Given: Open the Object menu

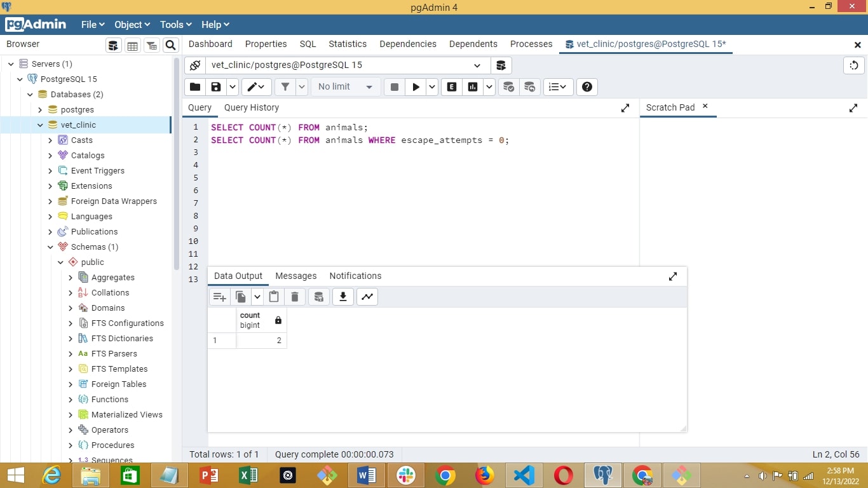Looking at the screenshot, I should coord(132,25).
